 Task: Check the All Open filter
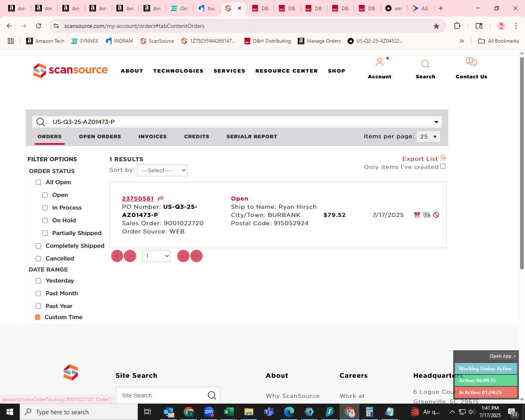tap(39, 183)
